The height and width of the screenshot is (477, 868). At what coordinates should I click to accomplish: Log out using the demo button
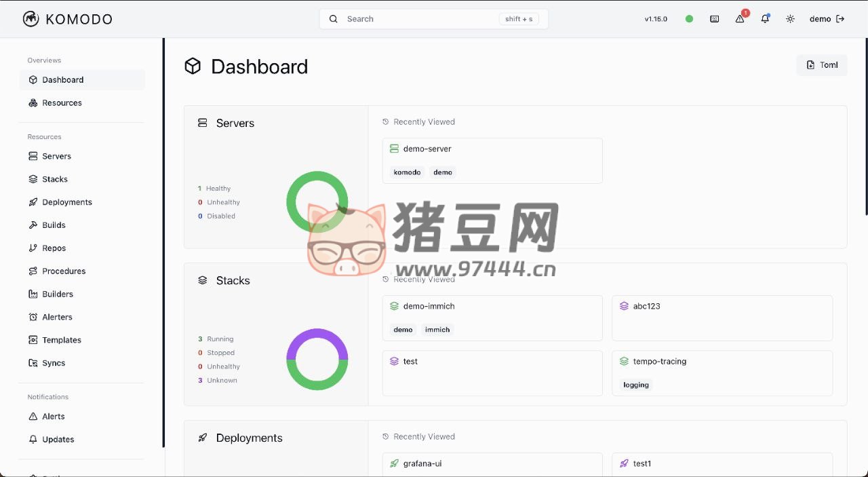coord(827,19)
